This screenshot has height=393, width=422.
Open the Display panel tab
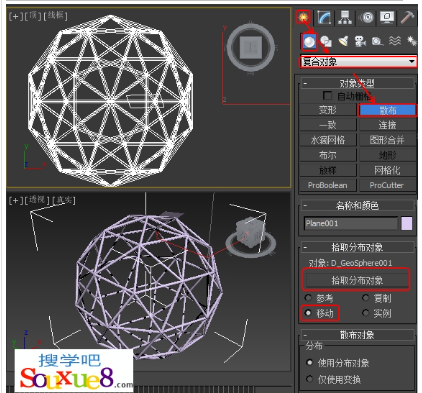click(x=387, y=17)
